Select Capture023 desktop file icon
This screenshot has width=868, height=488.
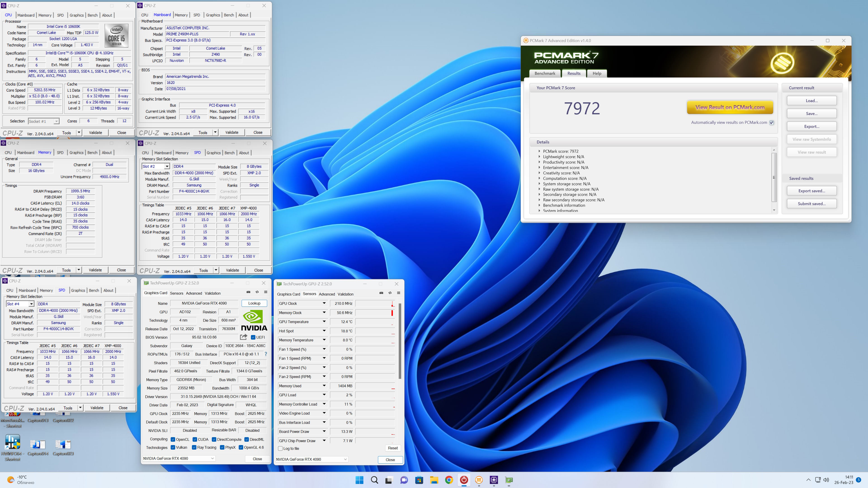pos(63,448)
